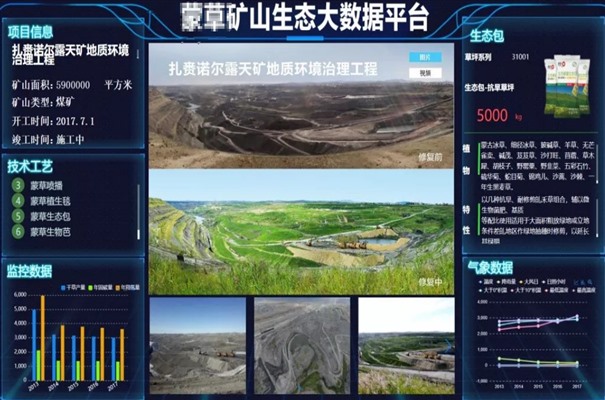Switch to the 视频 view

click(425, 73)
